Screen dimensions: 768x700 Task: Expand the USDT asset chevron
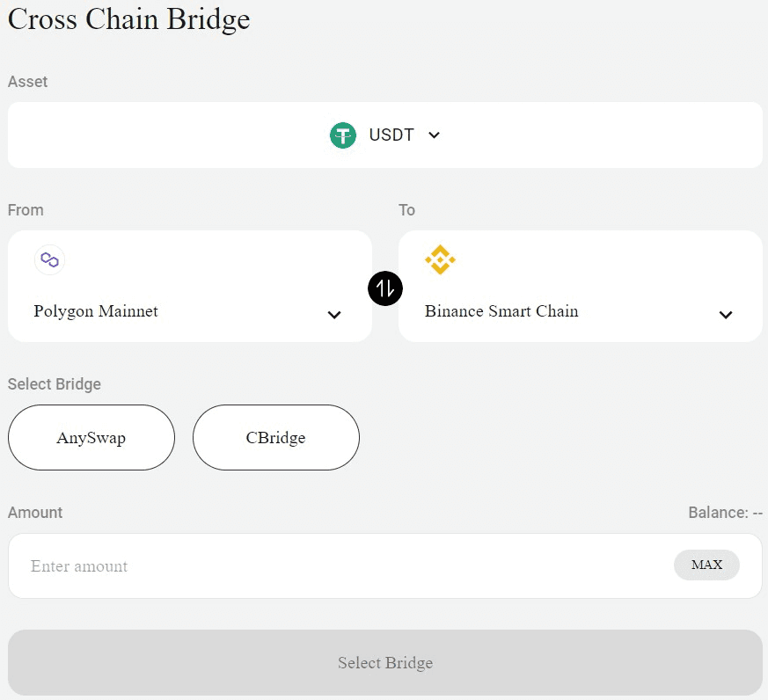[434, 135]
